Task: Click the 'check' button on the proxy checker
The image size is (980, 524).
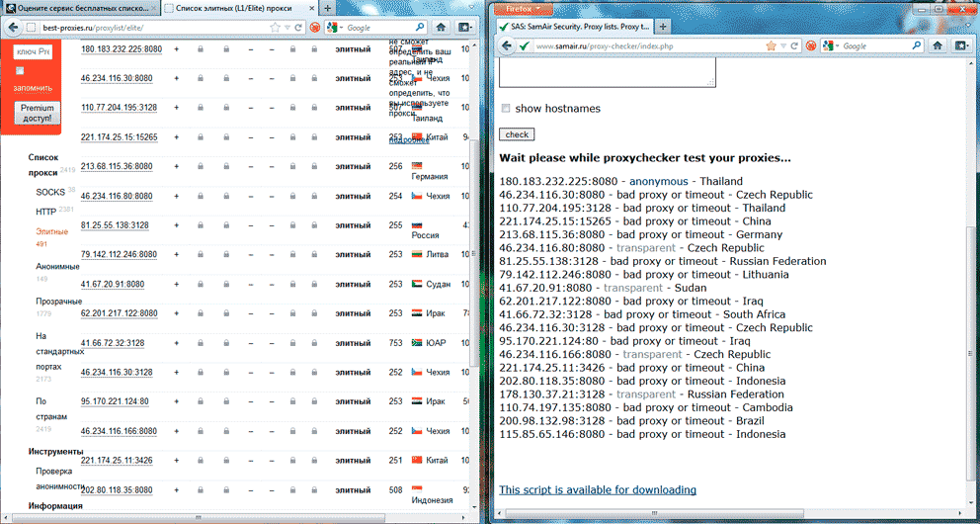Action: tap(517, 134)
